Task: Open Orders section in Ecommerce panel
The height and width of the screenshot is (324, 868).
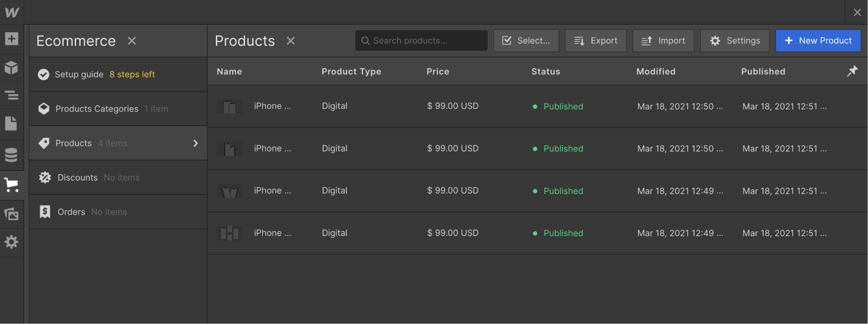Action: click(71, 212)
